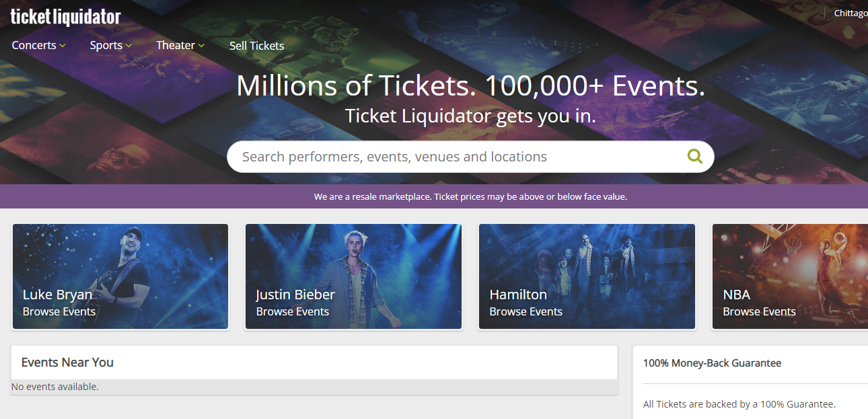Click the 100% Money-Back Guarantee heading
Screen dimensions: 868x419
click(712, 363)
